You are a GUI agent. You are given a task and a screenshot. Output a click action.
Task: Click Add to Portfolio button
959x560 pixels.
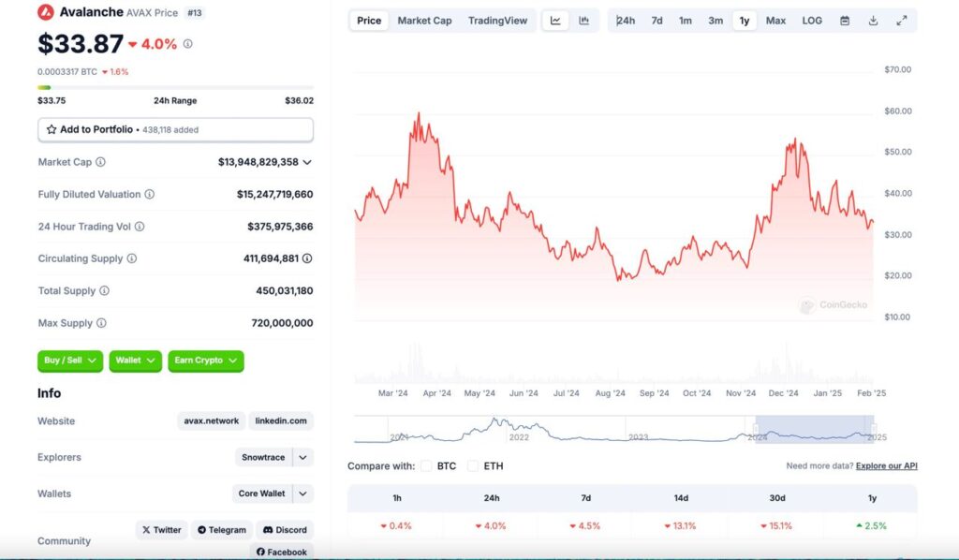click(x=175, y=129)
